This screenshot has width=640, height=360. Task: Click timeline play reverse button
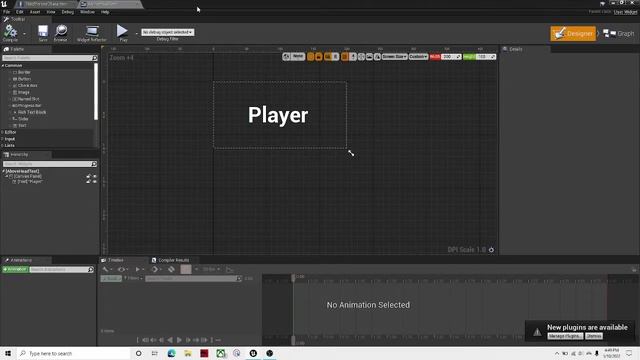pos(170,340)
